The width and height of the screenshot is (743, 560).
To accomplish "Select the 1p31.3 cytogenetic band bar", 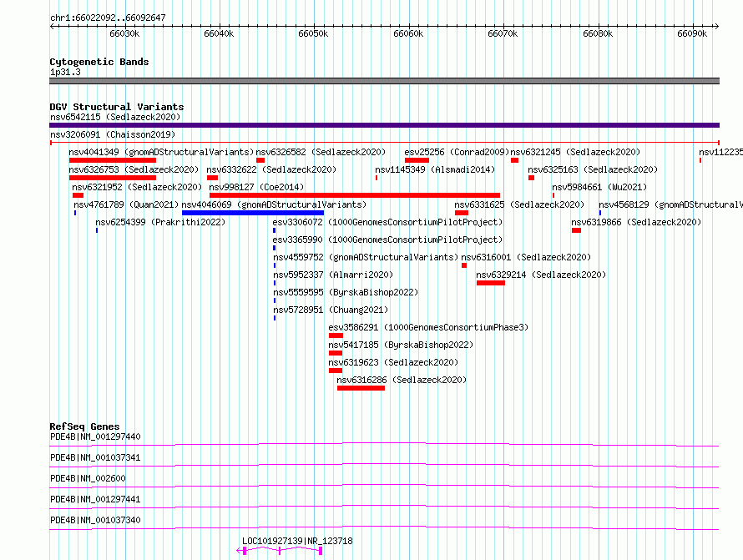I will 384,81.
